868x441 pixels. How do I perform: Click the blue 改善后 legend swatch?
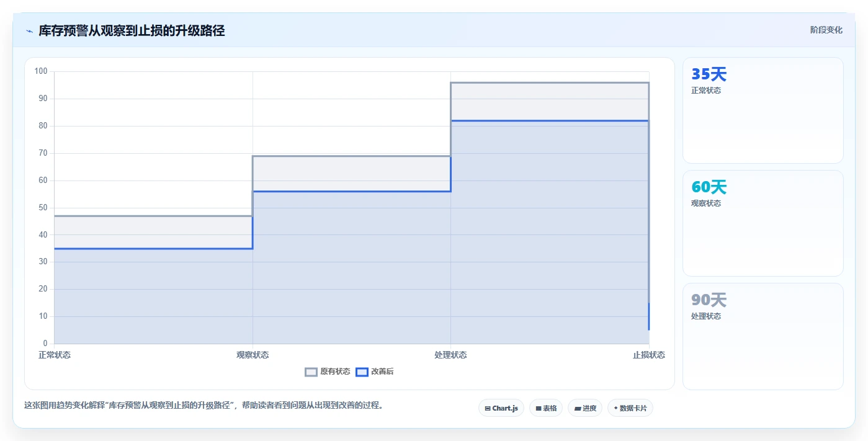pos(362,372)
